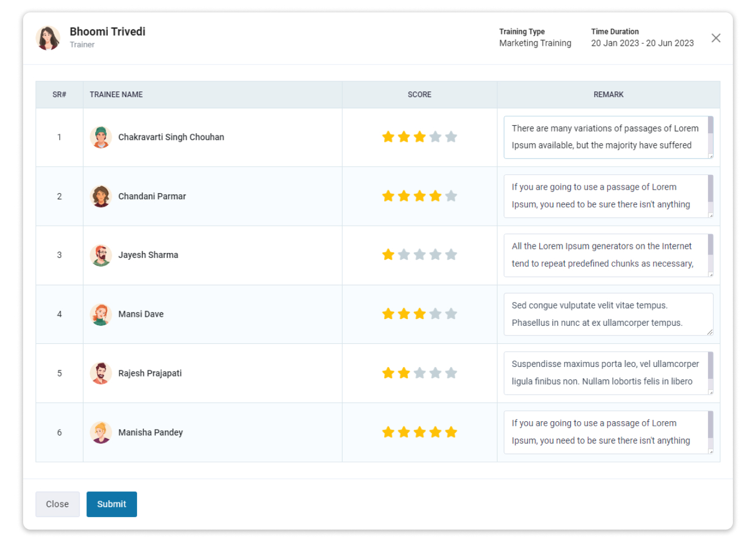Click Manisha Pandey's avatar picture
This screenshot has height=542, width=756.
click(x=102, y=432)
